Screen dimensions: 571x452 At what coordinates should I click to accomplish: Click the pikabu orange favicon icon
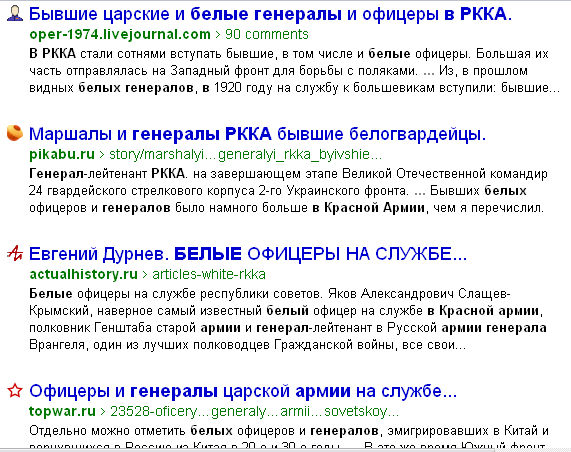tap(15, 133)
